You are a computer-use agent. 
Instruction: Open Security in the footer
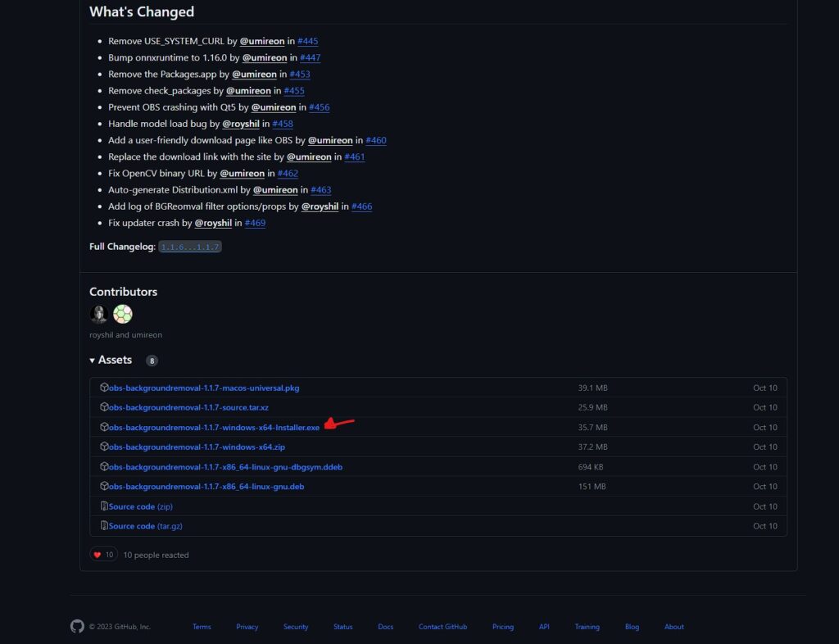[296, 627]
